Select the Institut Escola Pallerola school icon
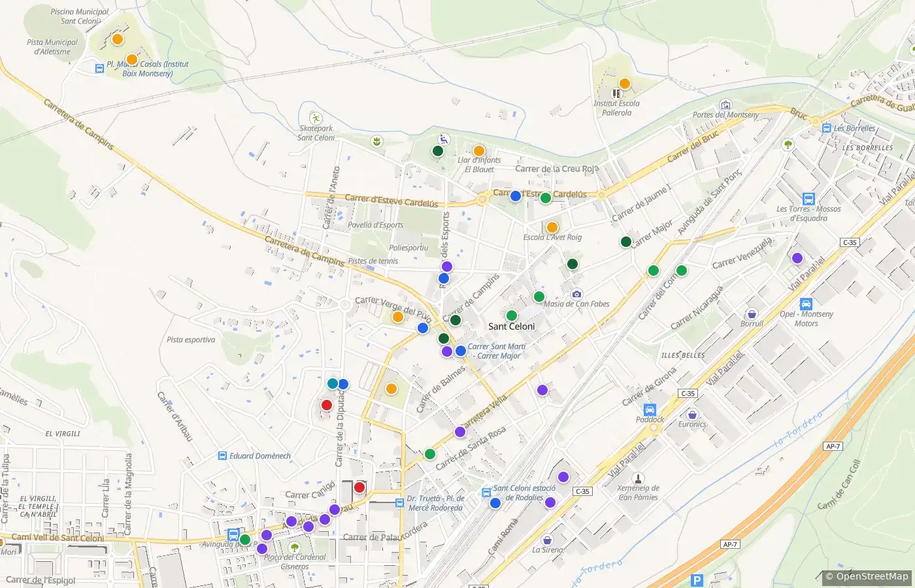Viewport: 915px width, 588px height. 616,93
